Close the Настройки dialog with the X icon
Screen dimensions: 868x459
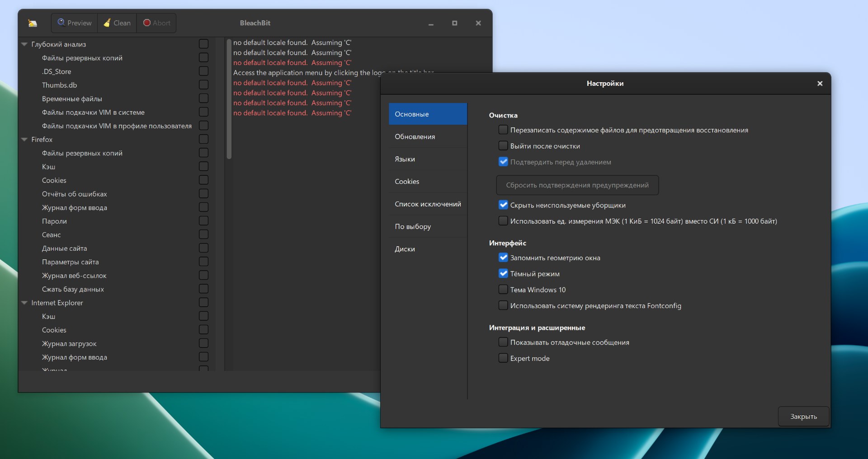click(820, 84)
